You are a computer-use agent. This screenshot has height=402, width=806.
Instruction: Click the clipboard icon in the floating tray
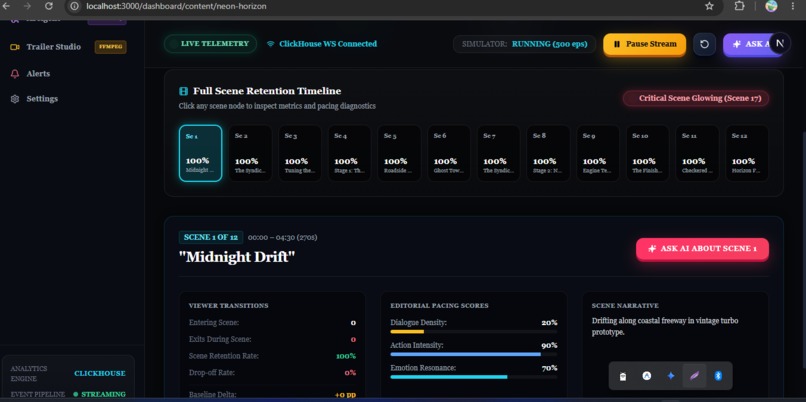[622, 376]
